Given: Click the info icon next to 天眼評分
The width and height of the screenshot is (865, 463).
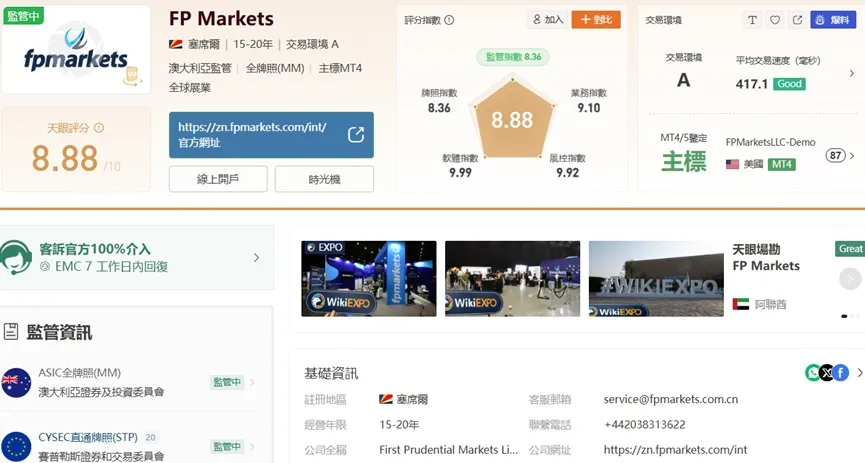Looking at the screenshot, I should (x=99, y=127).
